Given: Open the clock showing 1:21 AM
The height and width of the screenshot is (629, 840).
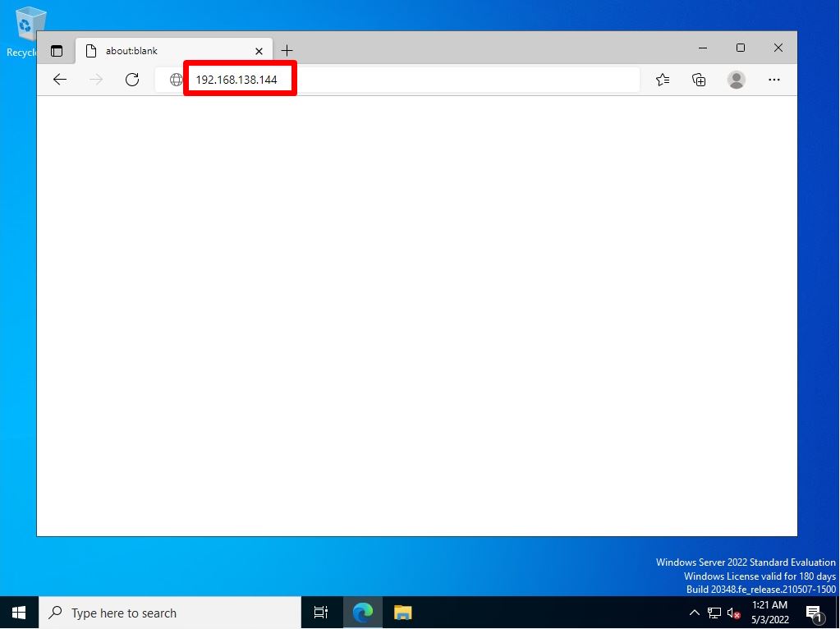Looking at the screenshot, I should coord(770,613).
